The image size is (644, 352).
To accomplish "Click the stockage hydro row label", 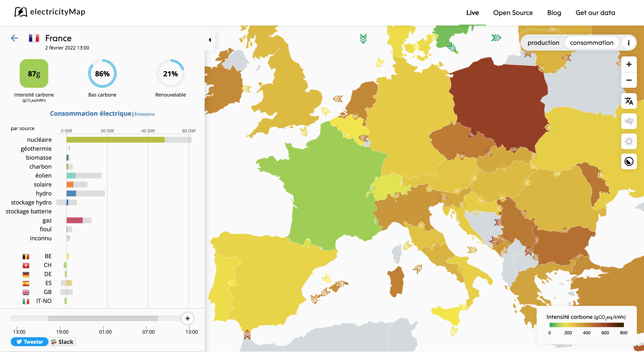I will click(31, 202).
